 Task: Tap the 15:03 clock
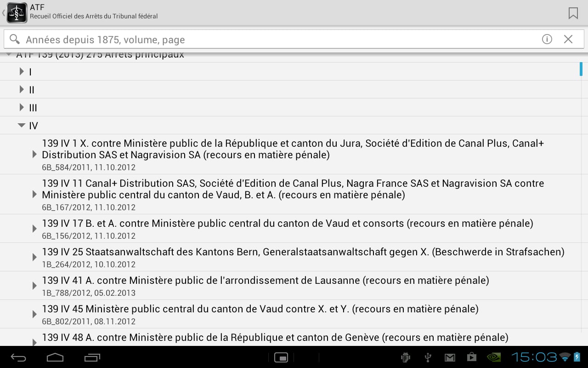point(534,357)
